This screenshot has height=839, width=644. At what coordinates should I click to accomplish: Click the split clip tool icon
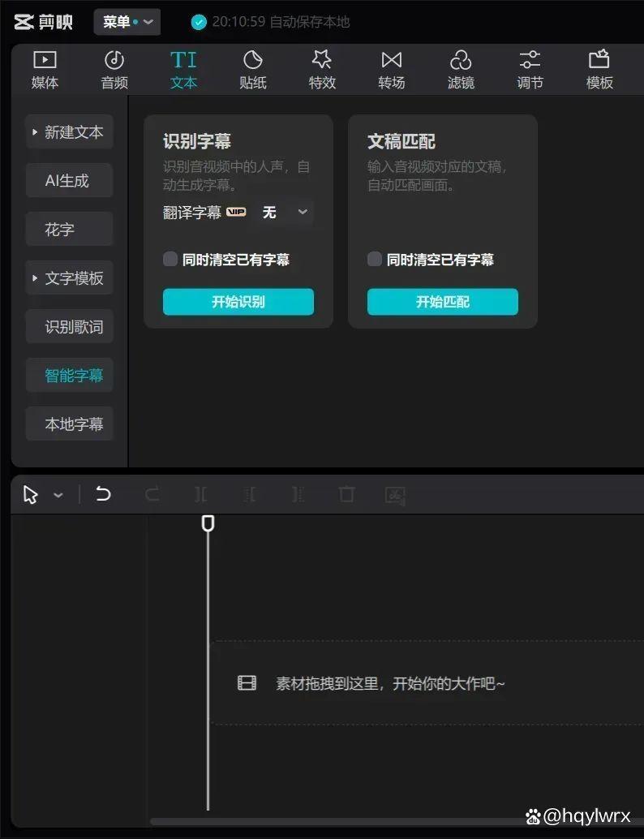coord(201,494)
